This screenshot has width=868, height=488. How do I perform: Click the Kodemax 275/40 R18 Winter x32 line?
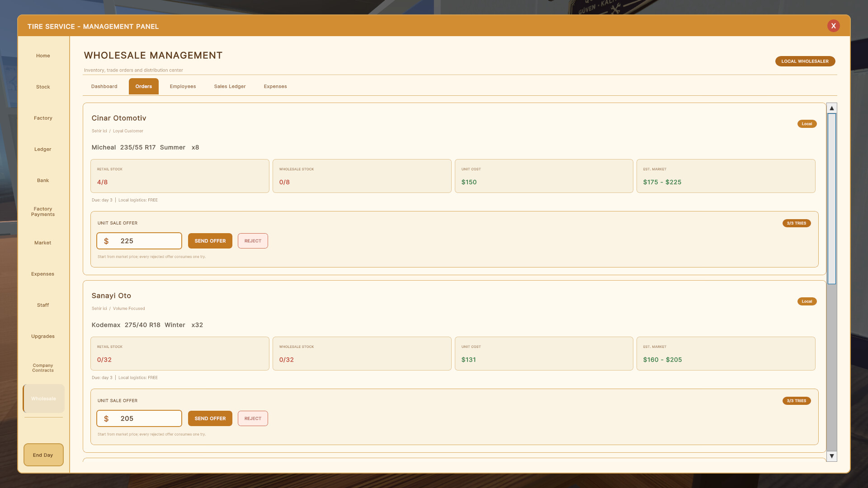(x=147, y=325)
